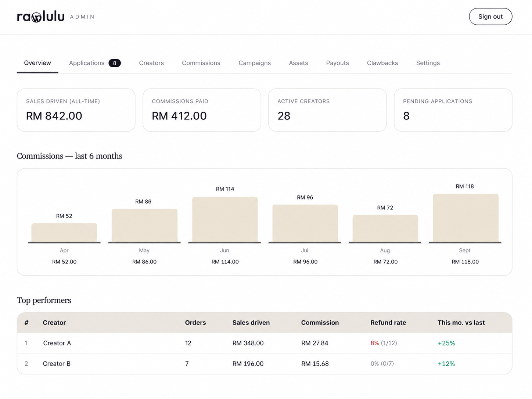Navigate to the Payouts tab
The width and height of the screenshot is (532, 399).
[x=338, y=63]
